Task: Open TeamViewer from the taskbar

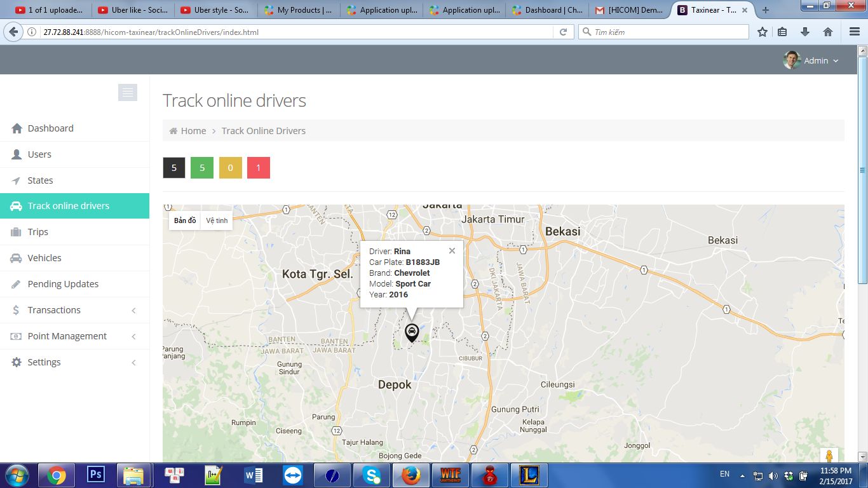Action: 293,475
